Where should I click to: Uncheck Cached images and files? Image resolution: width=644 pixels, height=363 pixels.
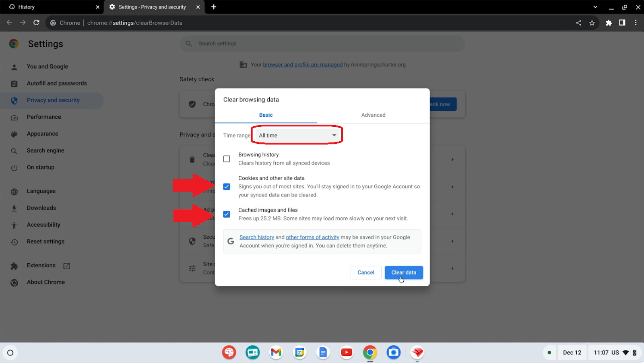(227, 214)
